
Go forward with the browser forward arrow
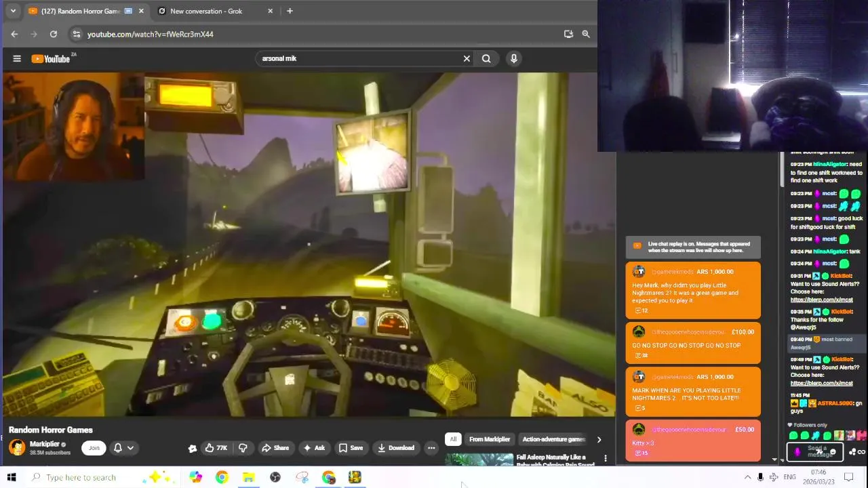click(34, 34)
